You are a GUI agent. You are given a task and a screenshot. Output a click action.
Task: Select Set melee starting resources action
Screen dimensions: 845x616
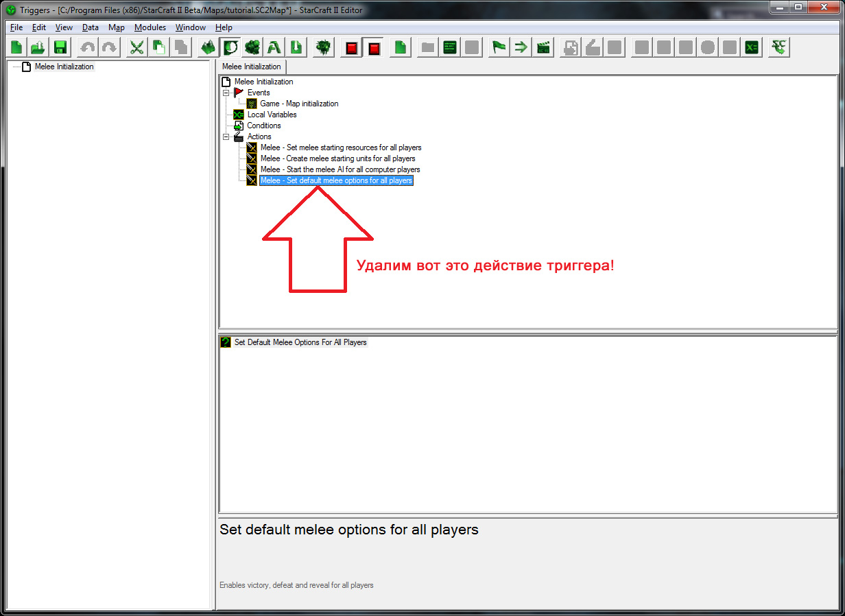tap(341, 147)
